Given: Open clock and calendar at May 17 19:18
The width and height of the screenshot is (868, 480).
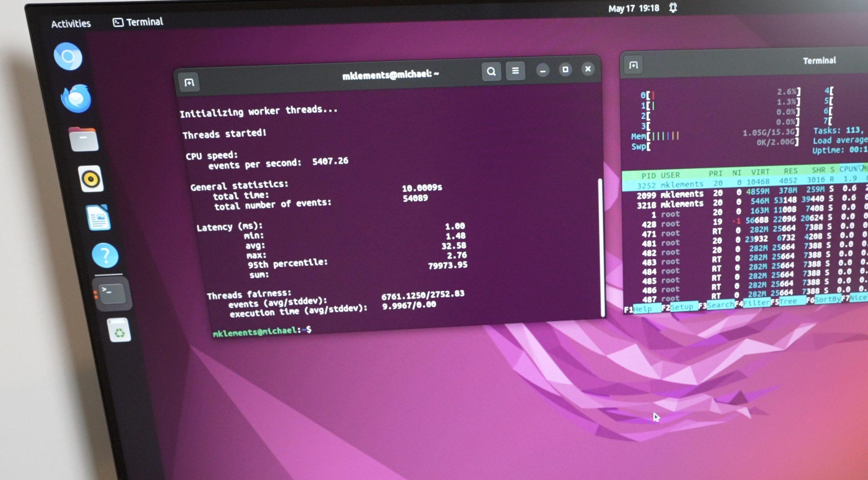Looking at the screenshot, I should pos(633,8).
